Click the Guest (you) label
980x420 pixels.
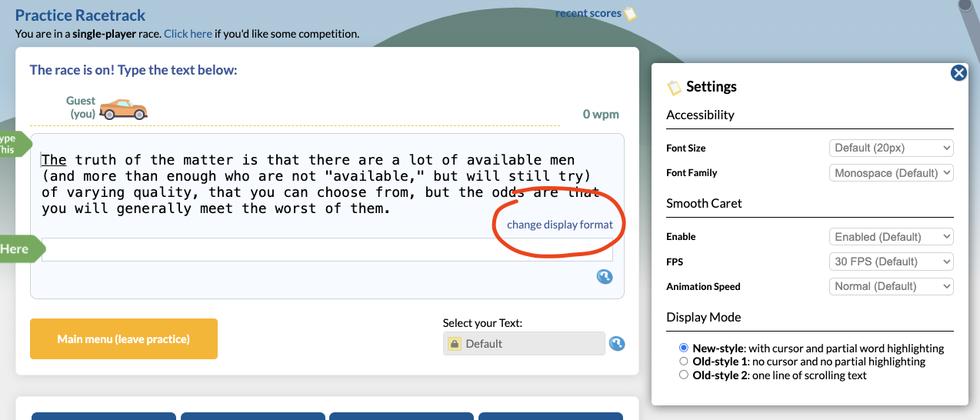point(82,107)
